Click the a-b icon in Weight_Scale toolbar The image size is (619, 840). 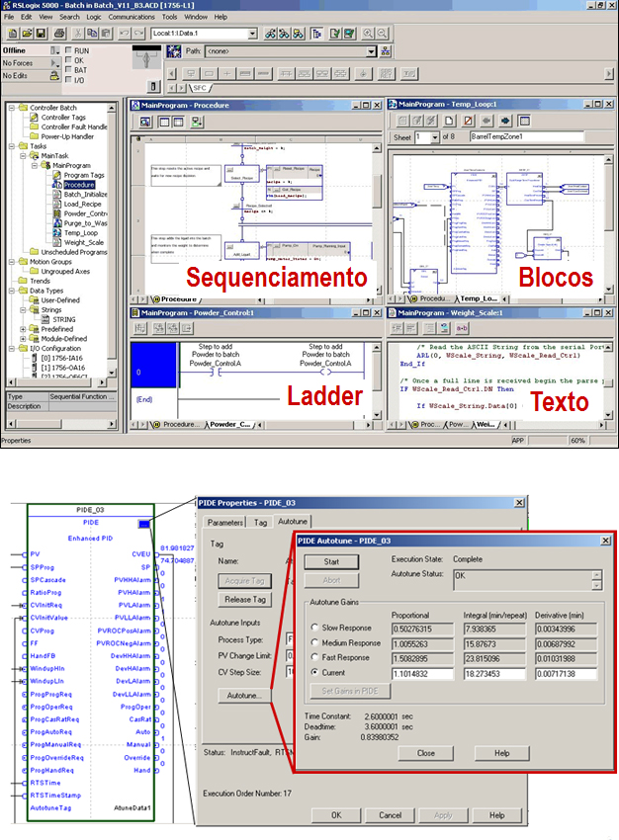tap(462, 328)
